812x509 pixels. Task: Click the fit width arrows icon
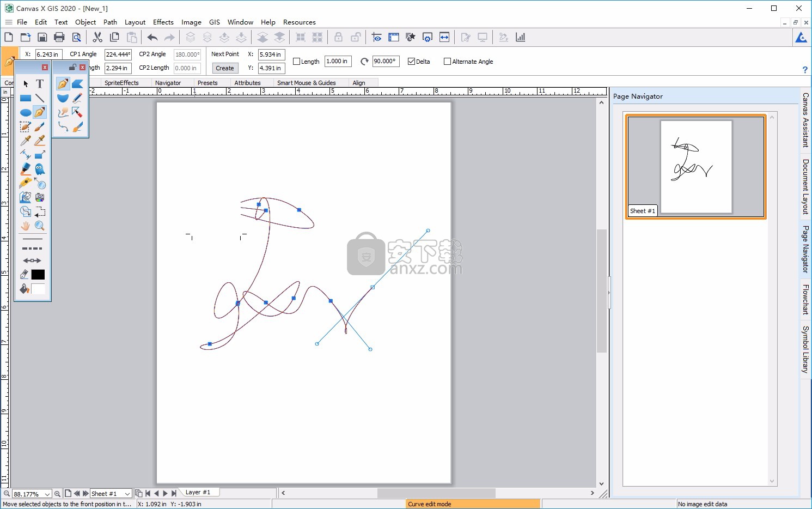[444, 37]
